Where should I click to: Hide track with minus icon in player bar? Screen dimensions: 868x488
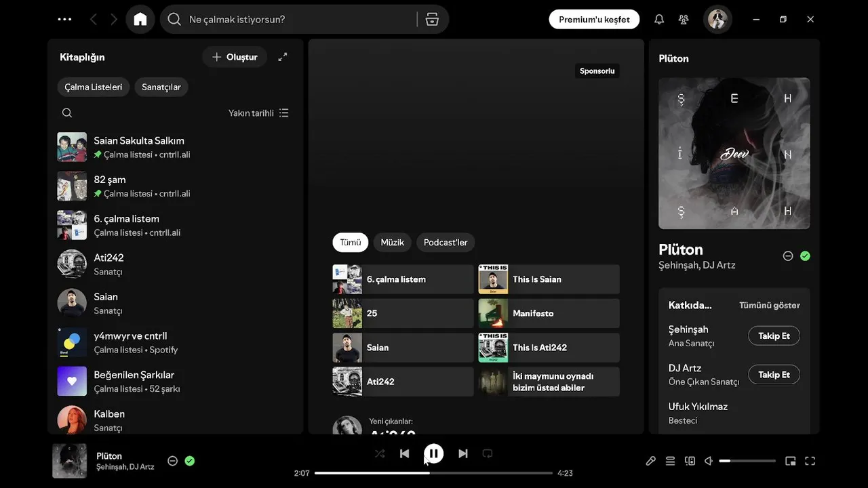pyautogui.click(x=172, y=461)
